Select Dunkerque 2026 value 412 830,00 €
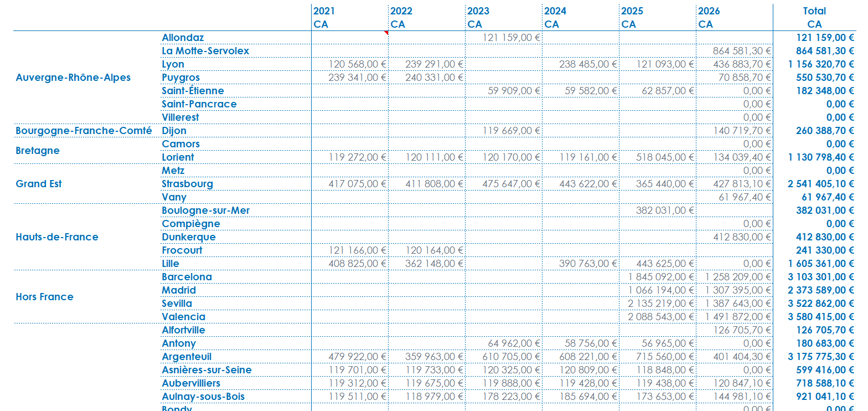This screenshot has width=868, height=411. click(742, 237)
